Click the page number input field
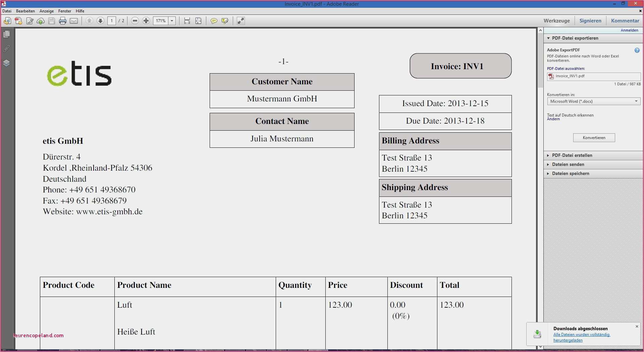 coord(112,21)
